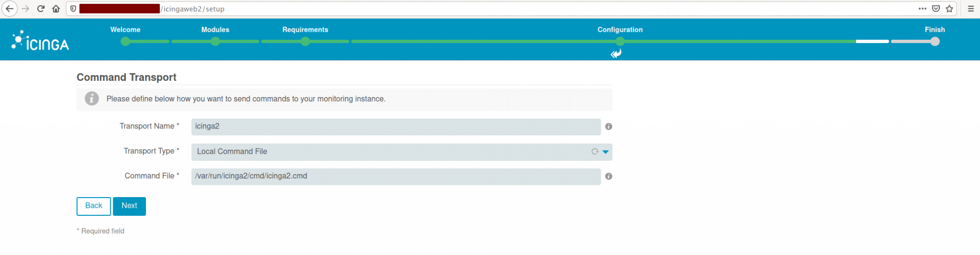Viewport: 980px width, 255px height.
Task: Select the Finish wizard step
Action: (x=935, y=29)
